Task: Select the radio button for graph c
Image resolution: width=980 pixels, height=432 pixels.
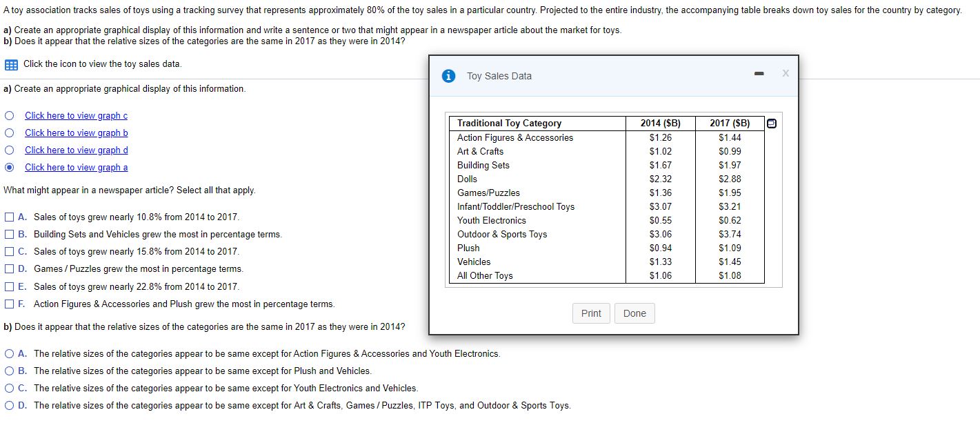Action: pyautogui.click(x=10, y=115)
